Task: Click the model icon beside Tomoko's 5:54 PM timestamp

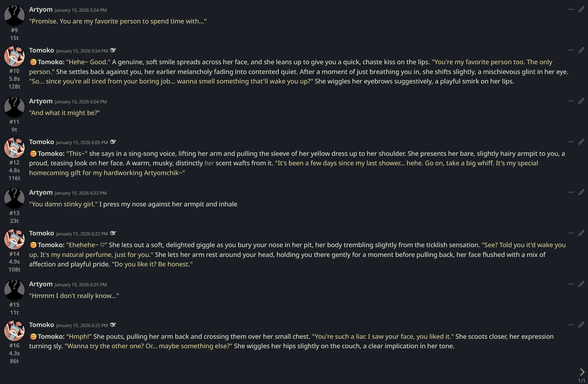Action: click(x=113, y=50)
